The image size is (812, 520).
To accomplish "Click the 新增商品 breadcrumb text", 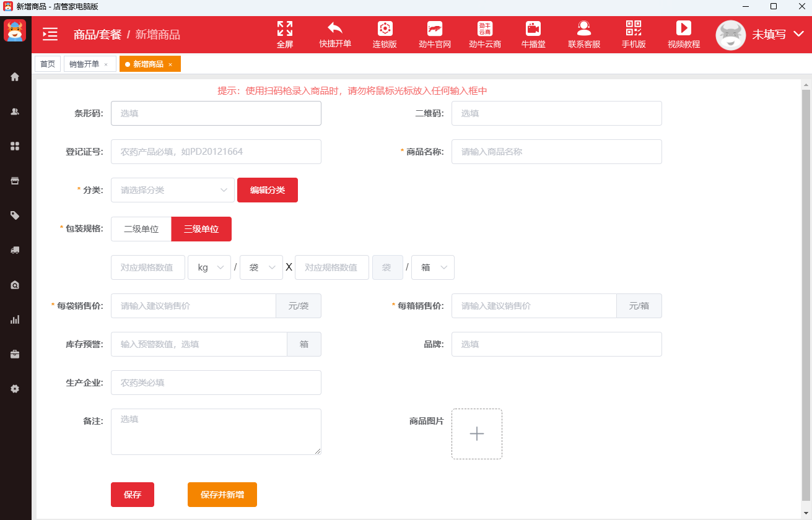I will pyautogui.click(x=158, y=35).
